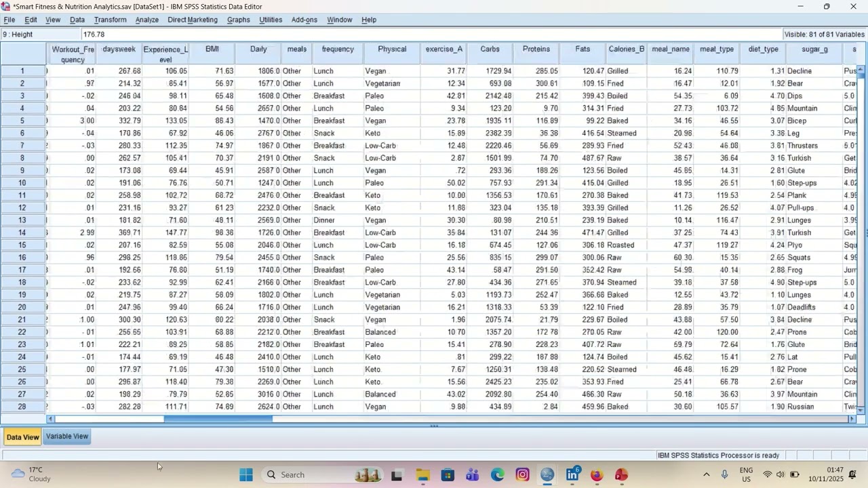868x488 pixels.
Task: Open the File menu
Action: [x=9, y=20]
